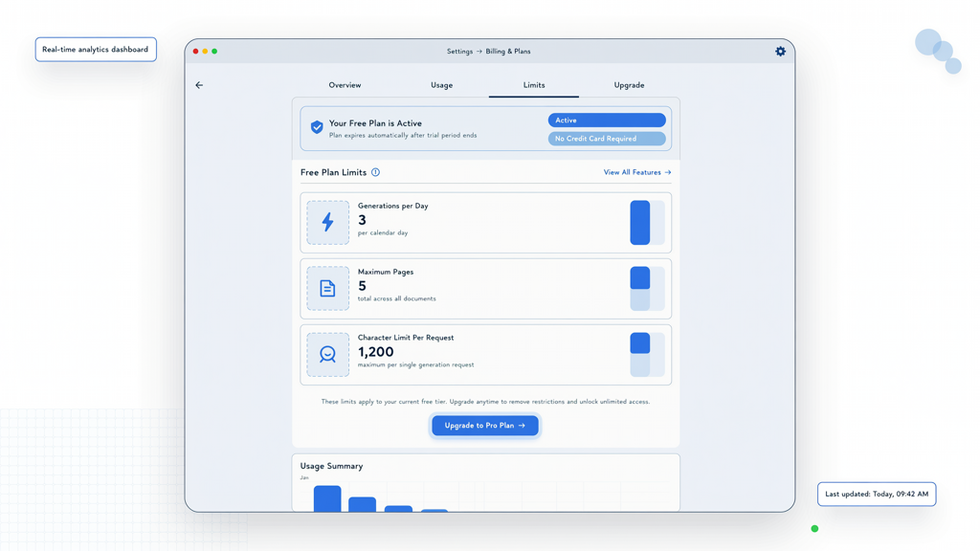Open the Usage tab
The width and height of the screenshot is (980, 551).
pos(441,85)
